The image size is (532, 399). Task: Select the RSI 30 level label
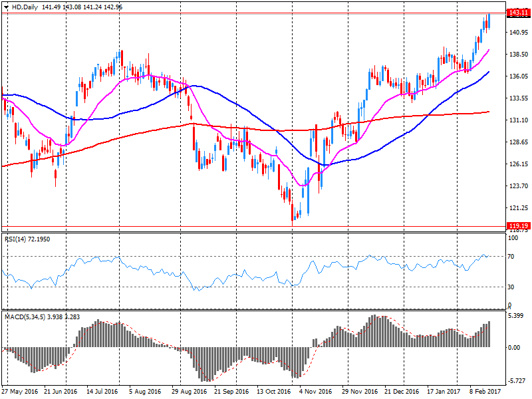click(511, 287)
